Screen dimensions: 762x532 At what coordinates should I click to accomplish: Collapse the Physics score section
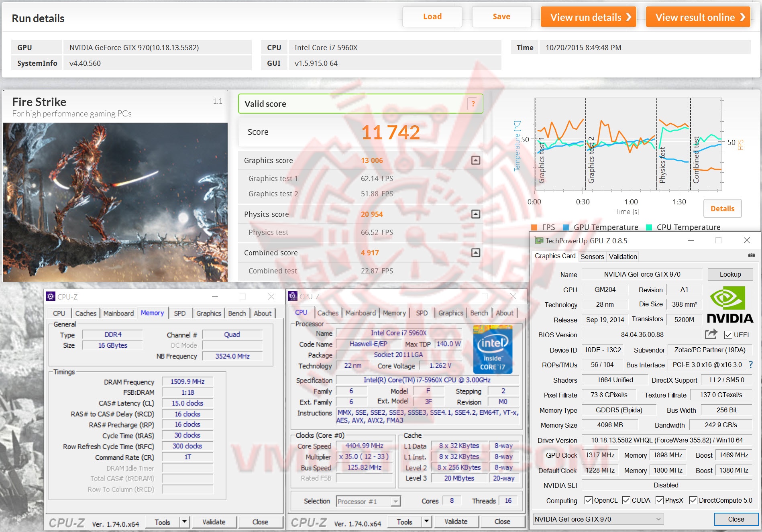click(x=475, y=214)
